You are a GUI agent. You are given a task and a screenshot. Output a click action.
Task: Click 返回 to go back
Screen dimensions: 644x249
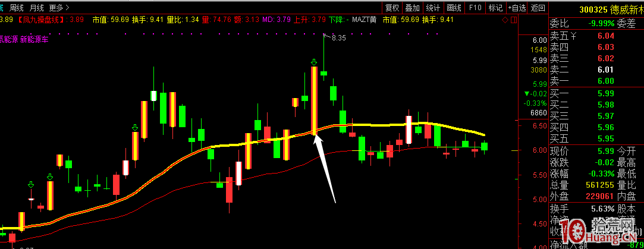pyautogui.click(x=538, y=7)
